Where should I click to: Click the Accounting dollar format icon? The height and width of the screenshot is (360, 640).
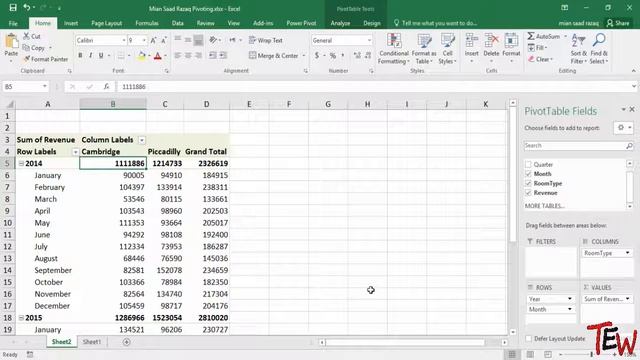(317, 56)
